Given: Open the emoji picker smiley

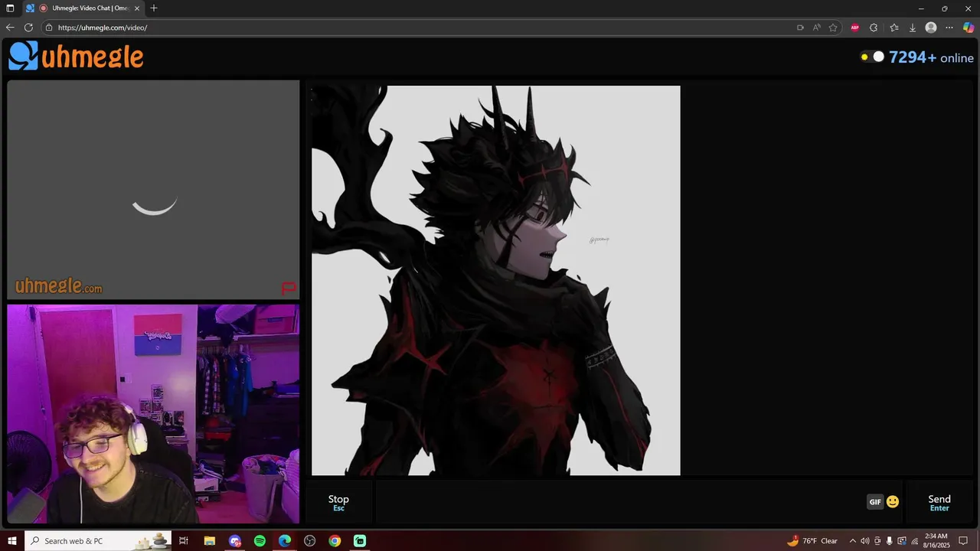Looking at the screenshot, I should click(893, 502).
